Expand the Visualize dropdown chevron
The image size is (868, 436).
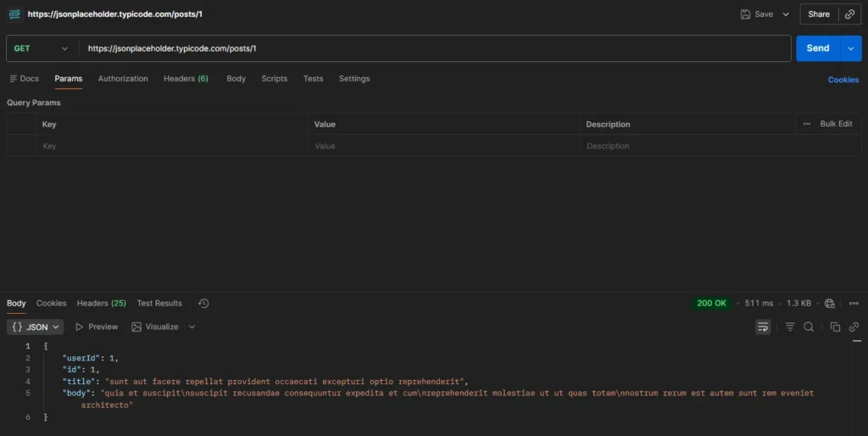[192, 327]
